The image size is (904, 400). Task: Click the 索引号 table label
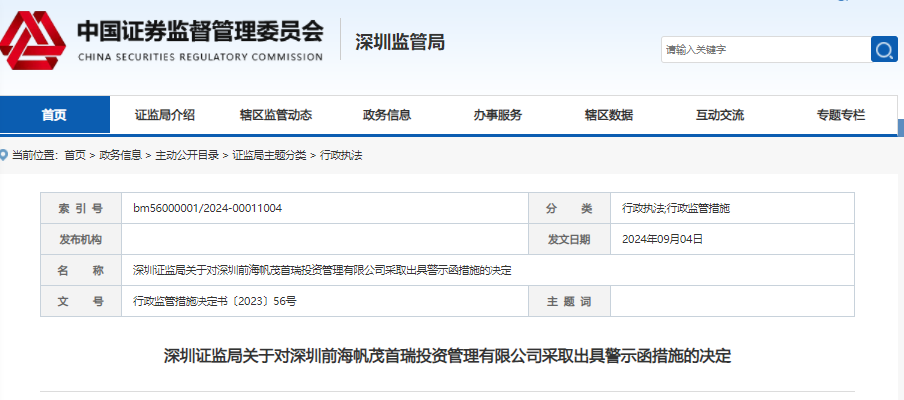(81, 209)
